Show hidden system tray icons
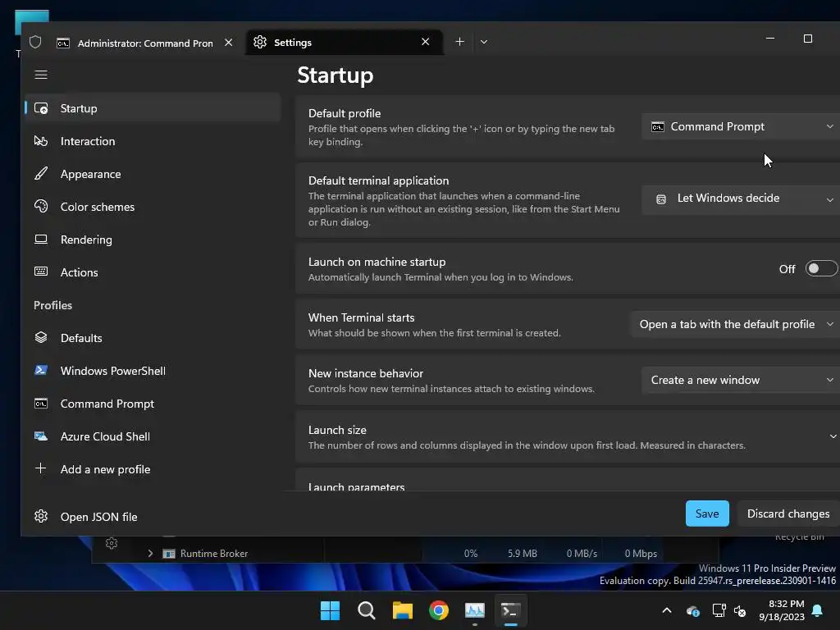The height and width of the screenshot is (630, 840). coord(667,610)
